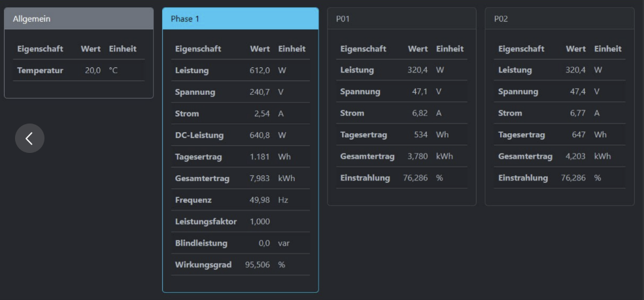Click Wert column header in P02
Image resolution: width=644 pixels, height=300 pixels.
575,49
